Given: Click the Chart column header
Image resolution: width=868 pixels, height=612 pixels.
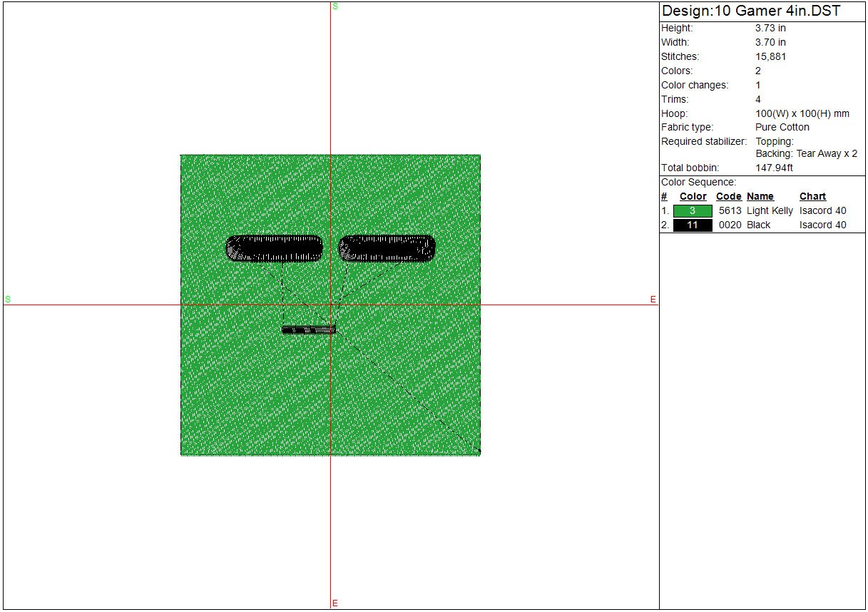Looking at the screenshot, I should 812,197.
